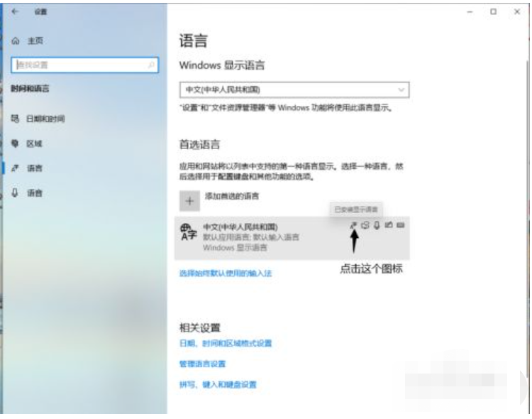Click the search magnifier icon

(151, 65)
